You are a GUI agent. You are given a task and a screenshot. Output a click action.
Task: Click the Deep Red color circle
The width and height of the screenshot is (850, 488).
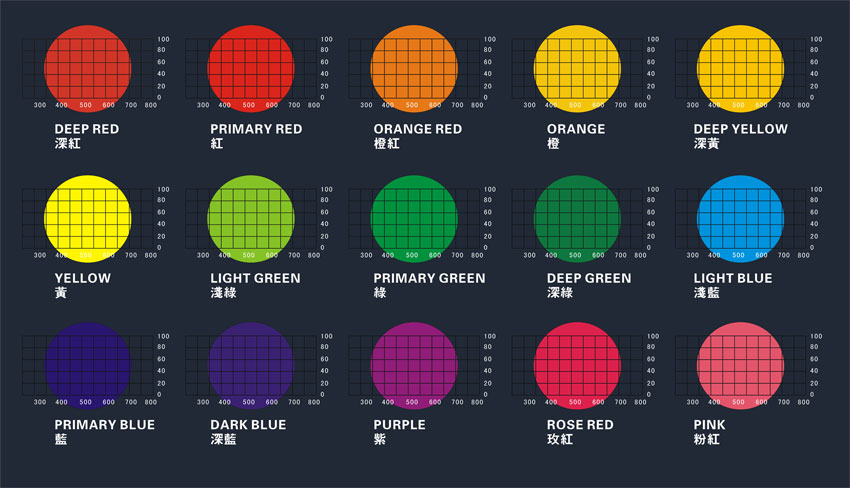point(88,68)
